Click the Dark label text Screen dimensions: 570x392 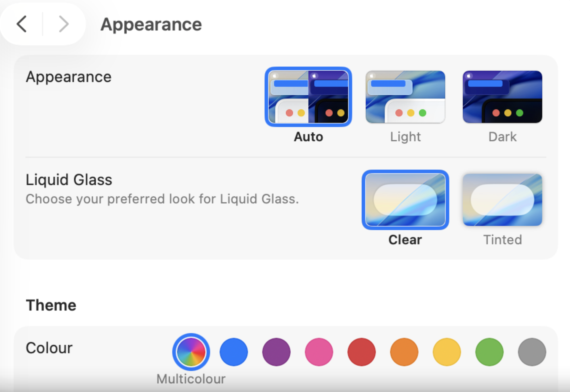[x=503, y=137]
